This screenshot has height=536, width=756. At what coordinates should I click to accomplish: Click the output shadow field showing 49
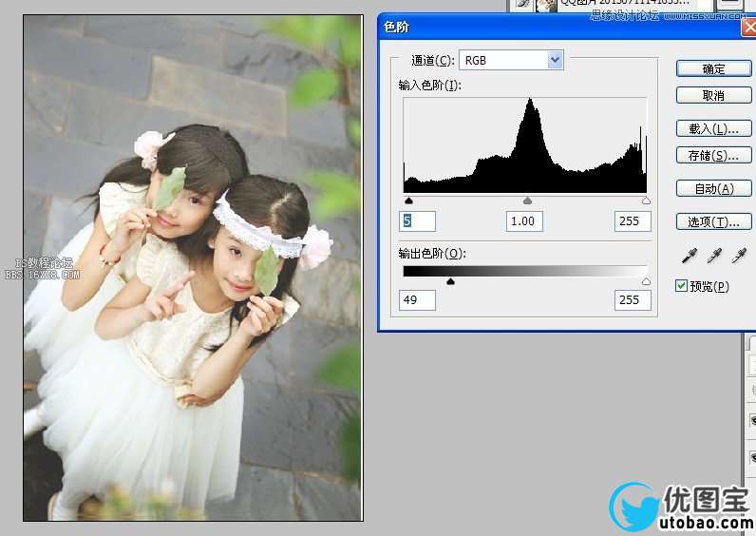pos(418,300)
